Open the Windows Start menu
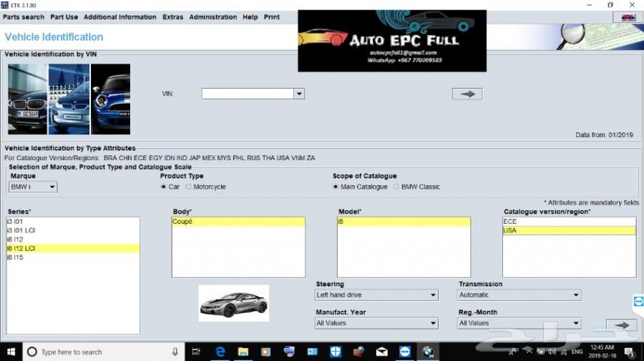Screen dimensions: 644x361 11,352
